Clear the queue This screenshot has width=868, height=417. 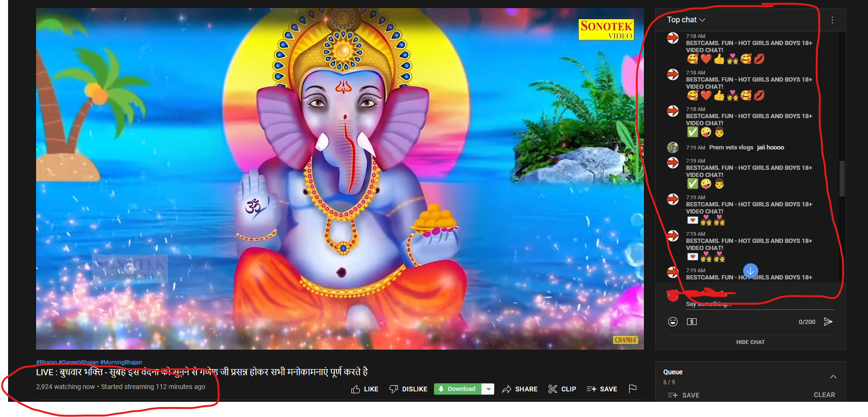(x=824, y=395)
